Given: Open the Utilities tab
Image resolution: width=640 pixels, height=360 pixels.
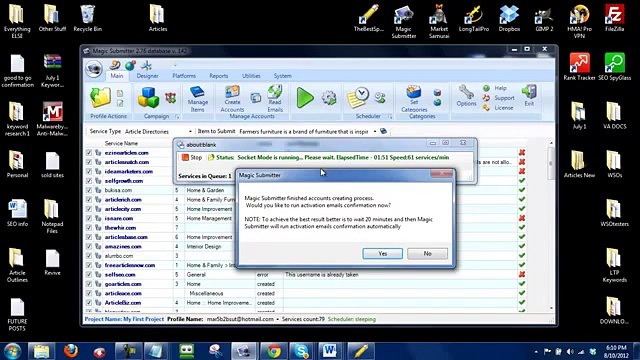Looking at the screenshot, I should tap(251, 76).
